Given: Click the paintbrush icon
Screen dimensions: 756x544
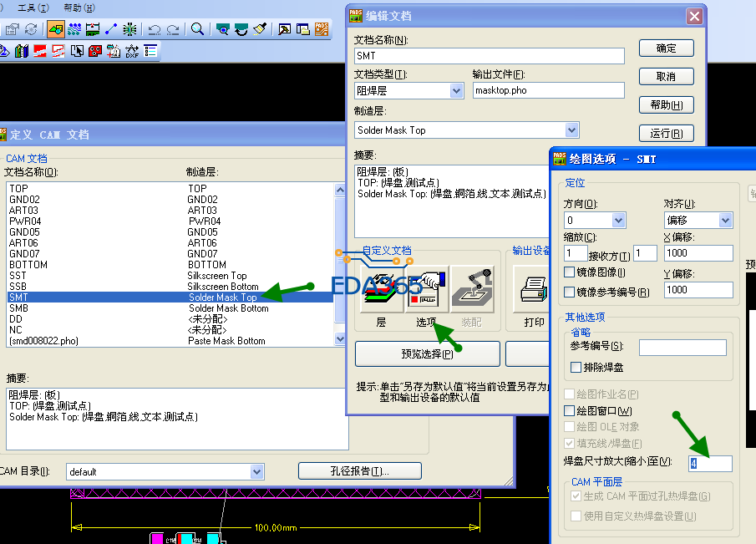Looking at the screenshot, I should [x=260, y=29].
